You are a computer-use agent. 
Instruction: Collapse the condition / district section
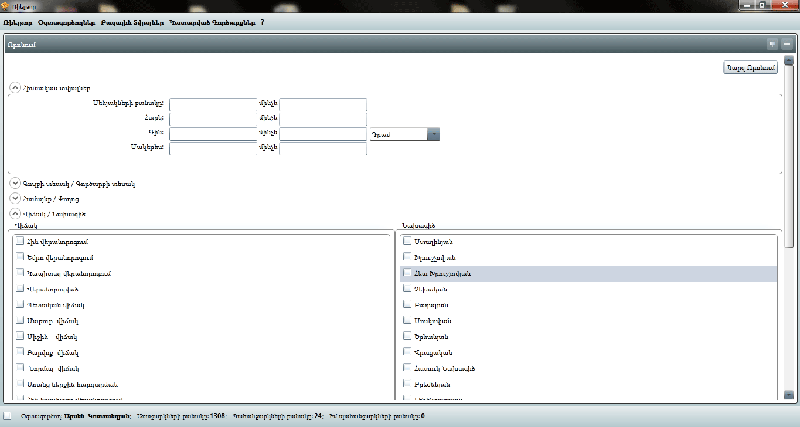pyautogui.click(x=15, y=214)
